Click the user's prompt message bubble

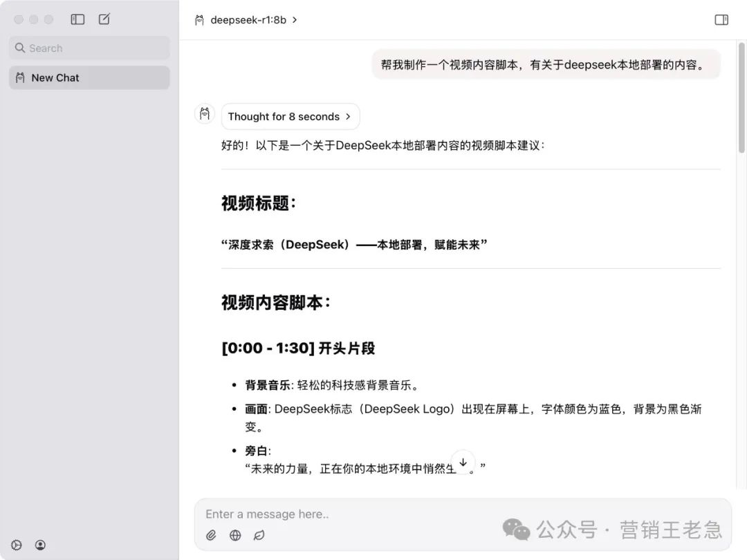546,65
